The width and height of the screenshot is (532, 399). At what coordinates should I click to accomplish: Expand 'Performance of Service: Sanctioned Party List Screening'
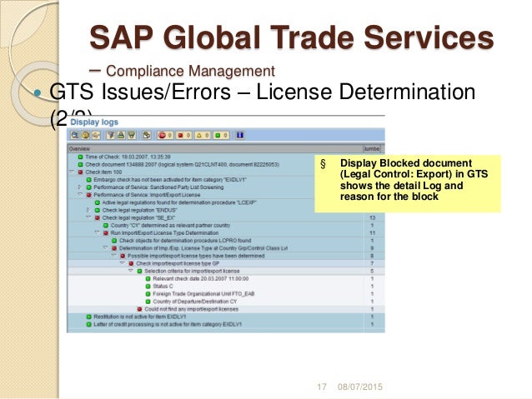(x=80, y=187)
